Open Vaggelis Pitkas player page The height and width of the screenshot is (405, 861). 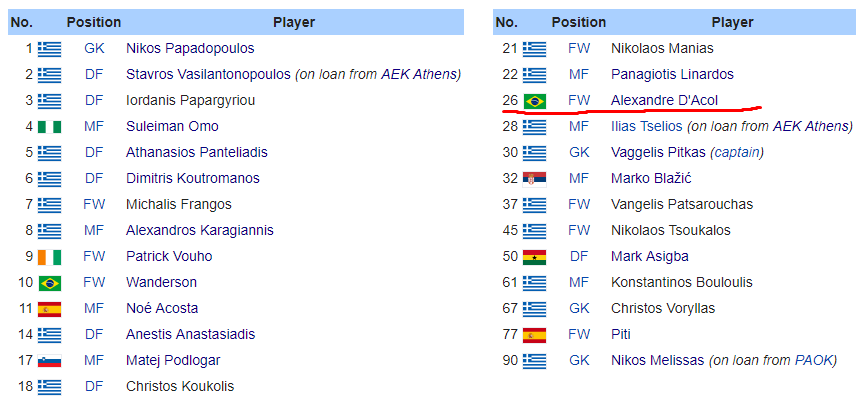(x=658, y=152)
